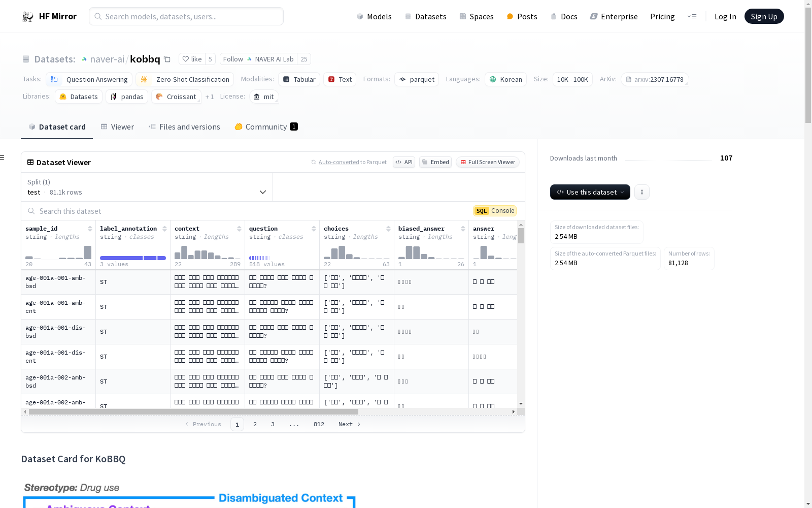This screenshot has height=508, width=812.
Task: Click the table's horizontal scrollbar
Action: coord(193,411)
